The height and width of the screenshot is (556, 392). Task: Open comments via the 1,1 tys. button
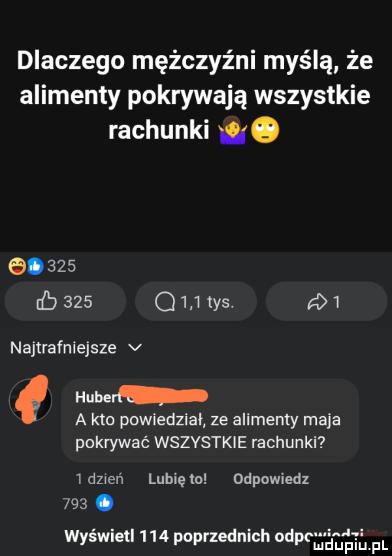pyautogui.click(x=195, y=301)
